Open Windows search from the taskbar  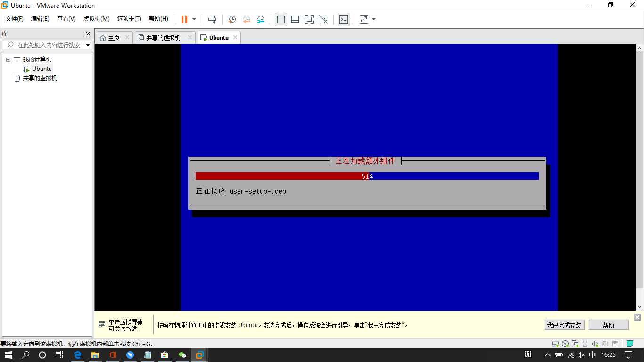tap(26, 355)
